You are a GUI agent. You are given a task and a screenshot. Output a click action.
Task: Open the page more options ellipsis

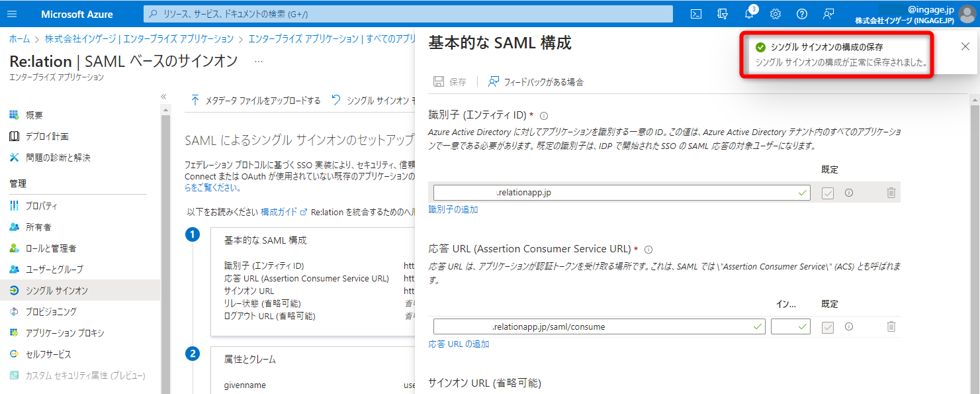click(259, 61)
